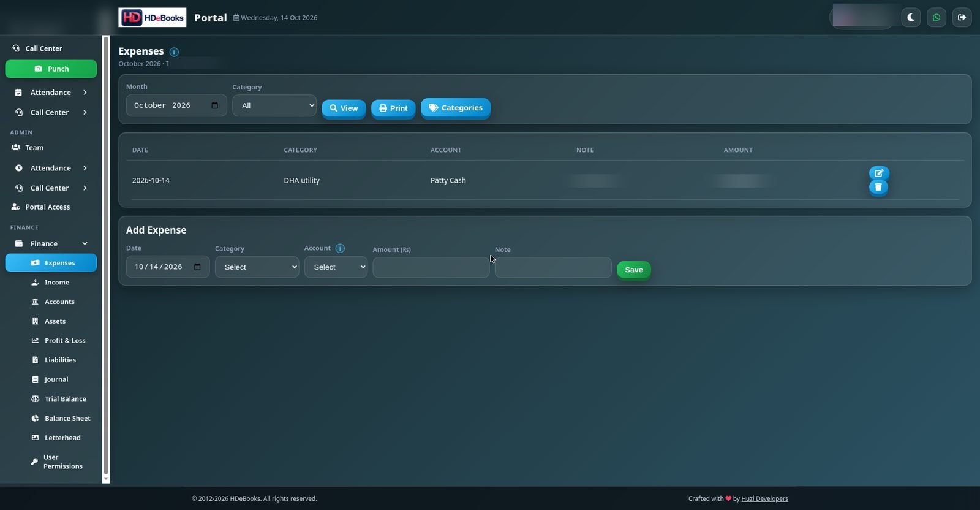The width and height of the screenshot is (980, 510).
Task: Delete the DHA utility expense row
Action: click(878, 188)
